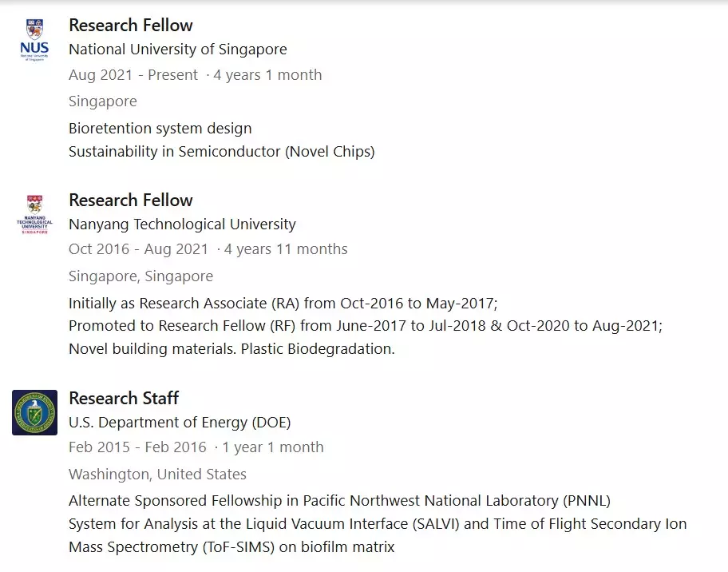728x572 pixels.
Task: Click the Research Fellow title at Nanyang
Action: click(131, 200)
